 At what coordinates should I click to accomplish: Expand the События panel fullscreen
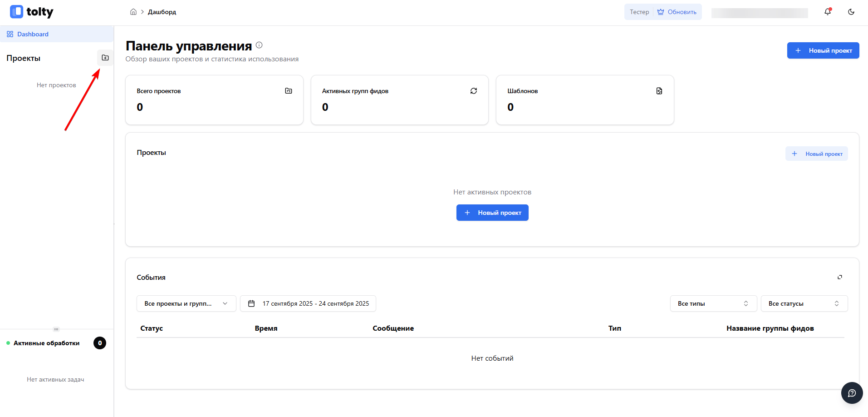click(840, 277)
